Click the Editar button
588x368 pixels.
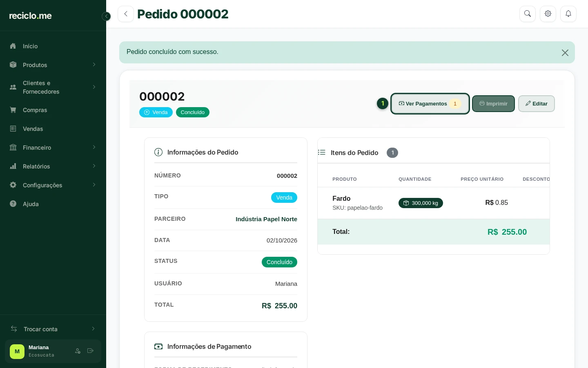pos(537,104)
